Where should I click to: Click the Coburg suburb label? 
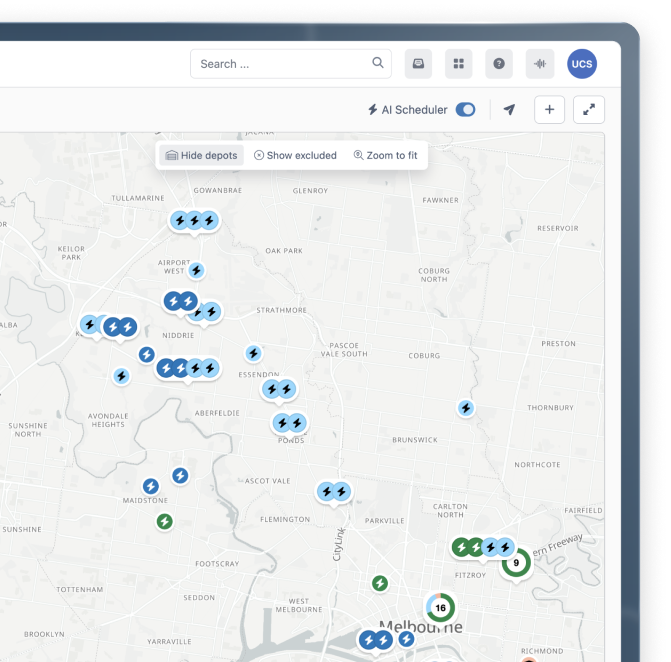click(424, 356)
